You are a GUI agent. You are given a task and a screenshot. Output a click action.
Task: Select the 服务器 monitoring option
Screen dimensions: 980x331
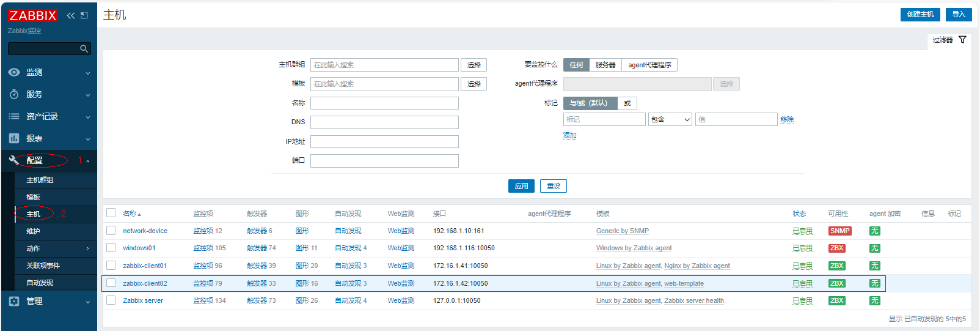point(605,65)
